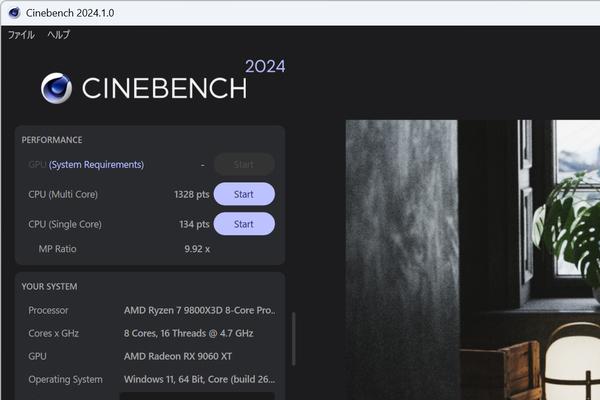Click the GPU label in Your System

38,356
